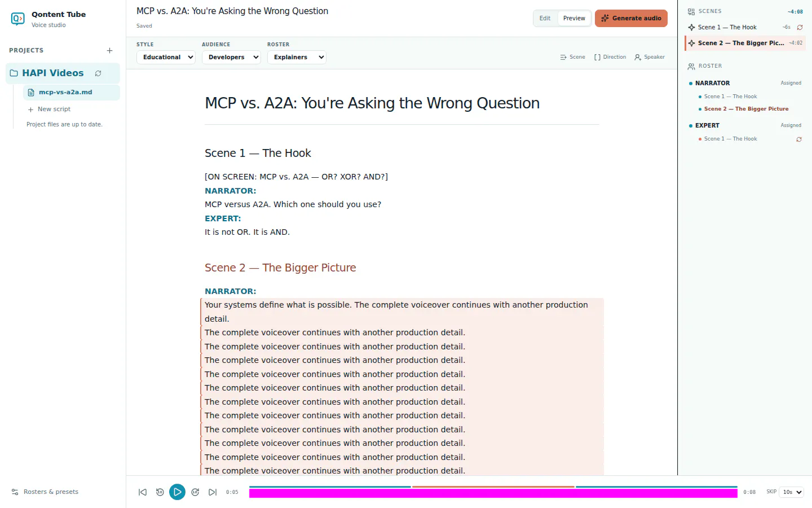
Task: Open Narrator's Scene 1 — The Hook line
Action: point(730,97)
